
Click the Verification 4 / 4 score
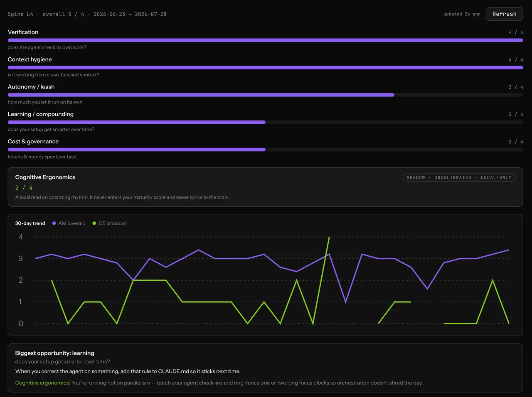click(x=516, y=32)
